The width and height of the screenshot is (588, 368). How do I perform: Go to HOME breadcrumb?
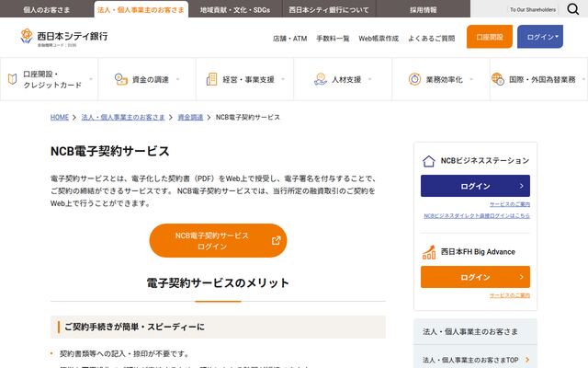(60, 118)
